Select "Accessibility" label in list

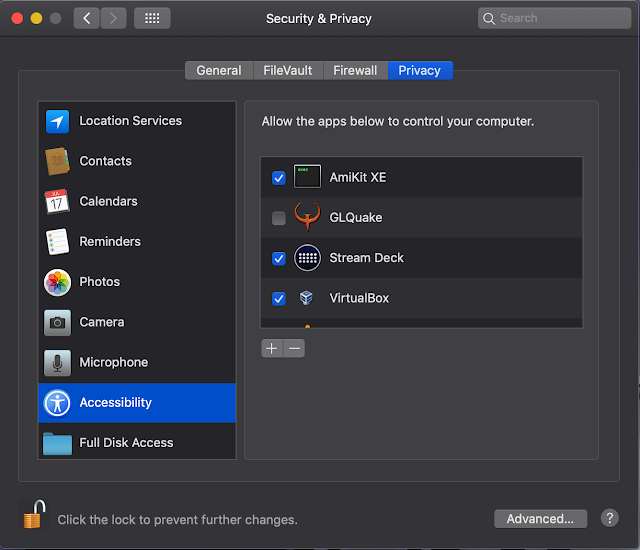(116, 403)
